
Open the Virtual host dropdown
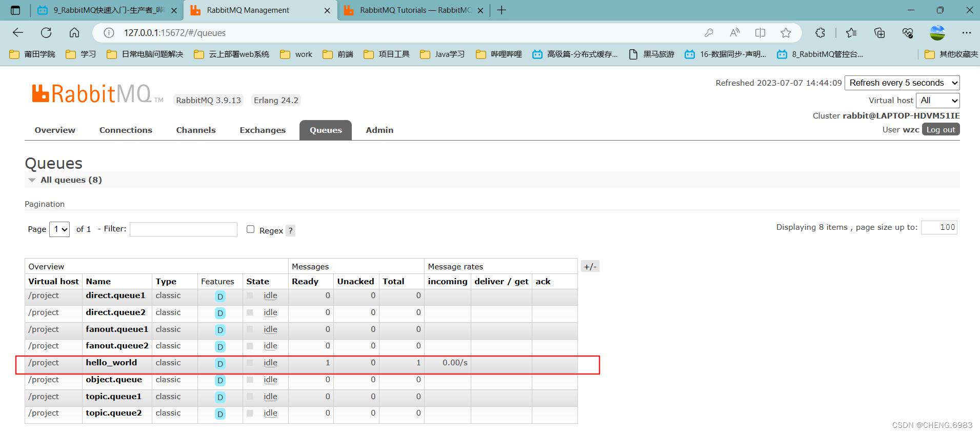937,101
